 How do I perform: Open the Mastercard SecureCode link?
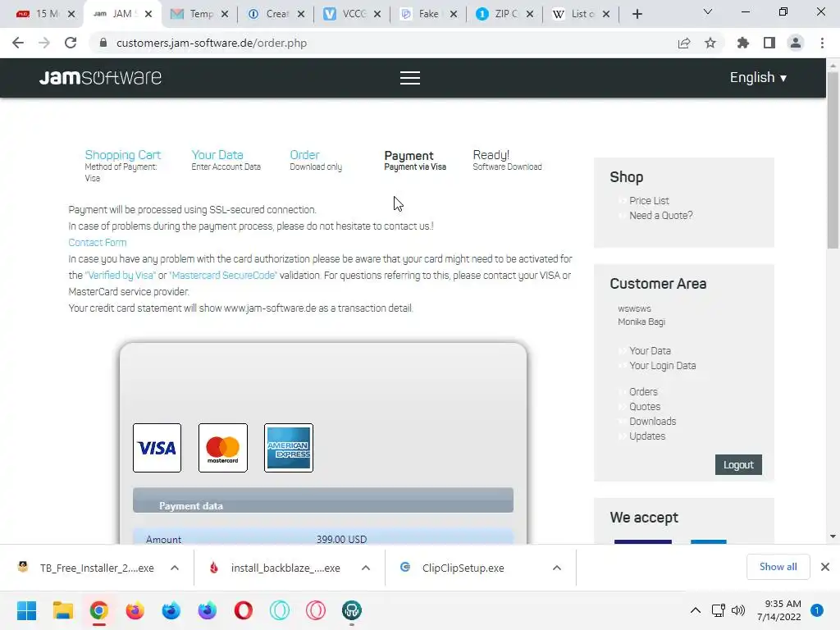point(223,276)
